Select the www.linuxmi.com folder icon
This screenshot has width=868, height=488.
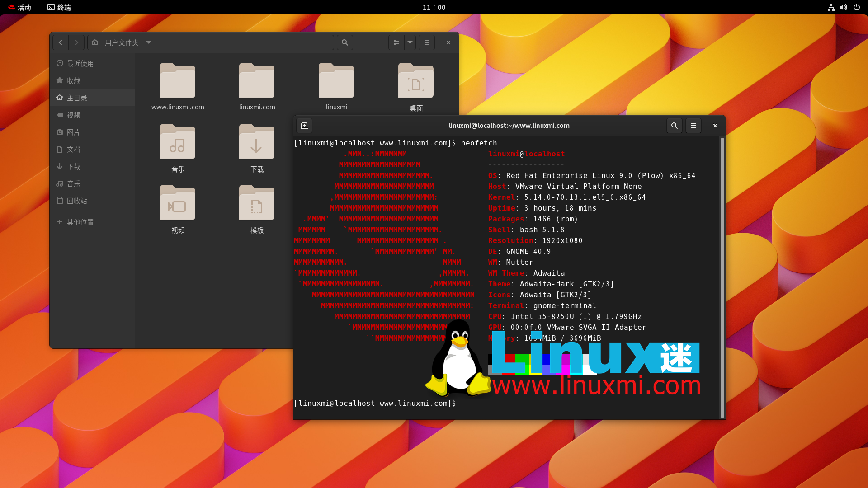[178, 80]
